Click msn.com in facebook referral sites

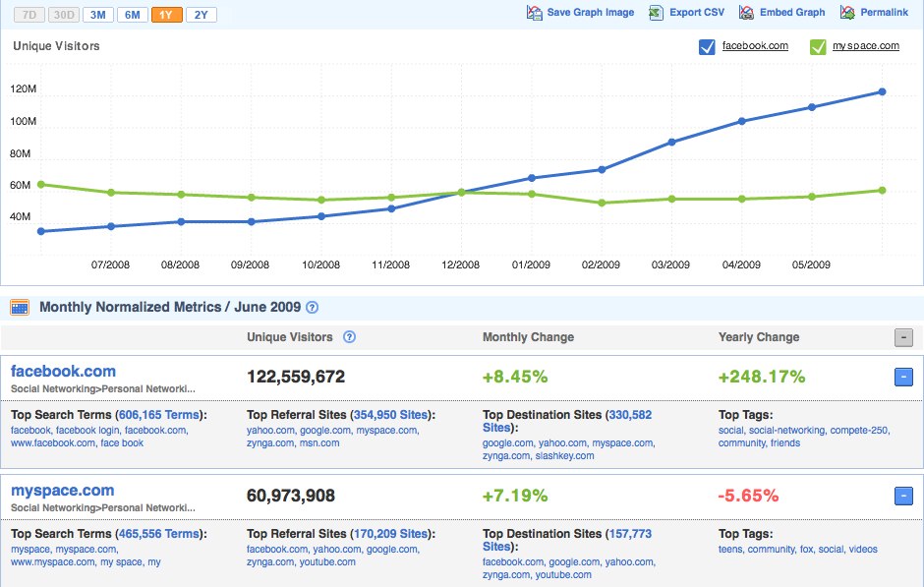click(319, 443)
